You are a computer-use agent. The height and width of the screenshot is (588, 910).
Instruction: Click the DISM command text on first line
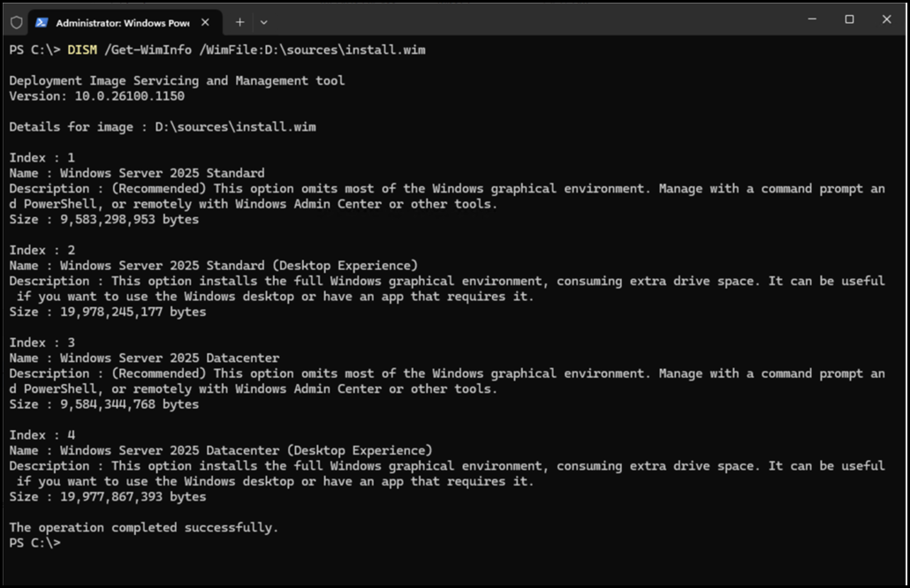(81, 50)
